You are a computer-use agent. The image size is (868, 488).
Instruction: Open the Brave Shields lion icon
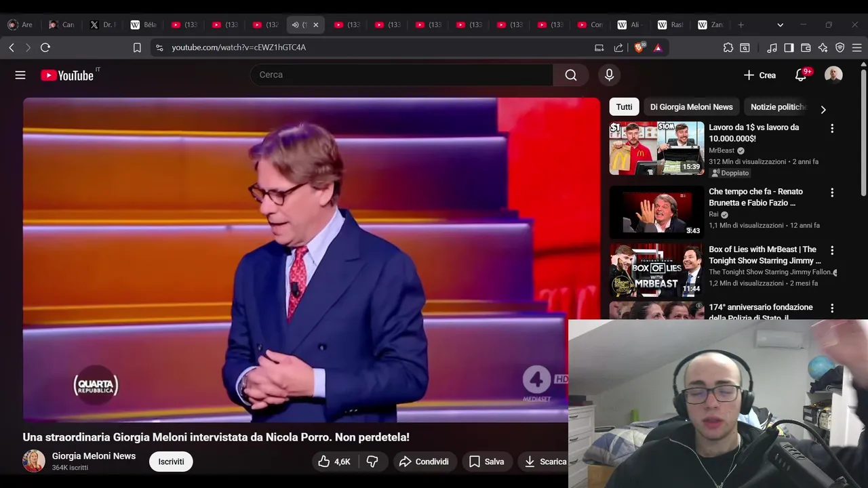[x=639, y=47]
